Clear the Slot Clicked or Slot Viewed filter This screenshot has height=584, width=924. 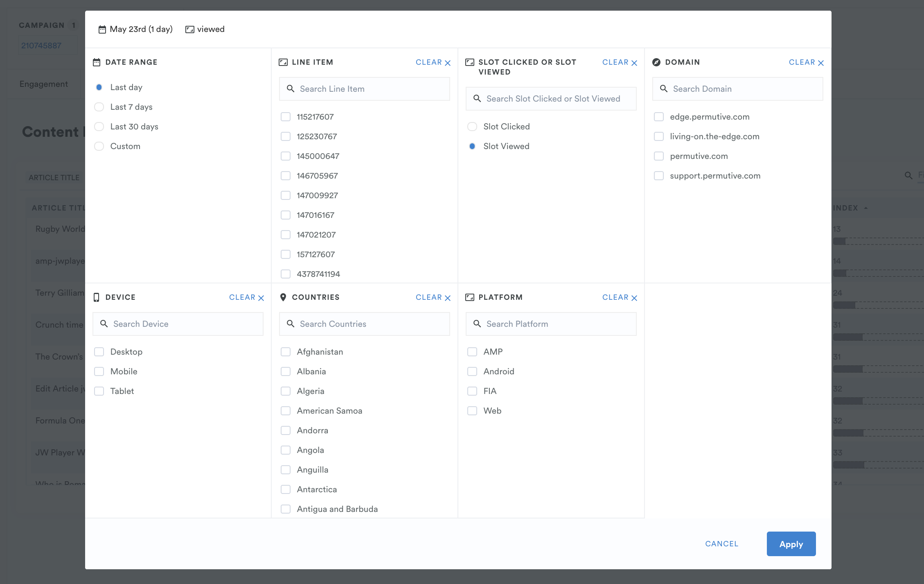coord(620,62)
